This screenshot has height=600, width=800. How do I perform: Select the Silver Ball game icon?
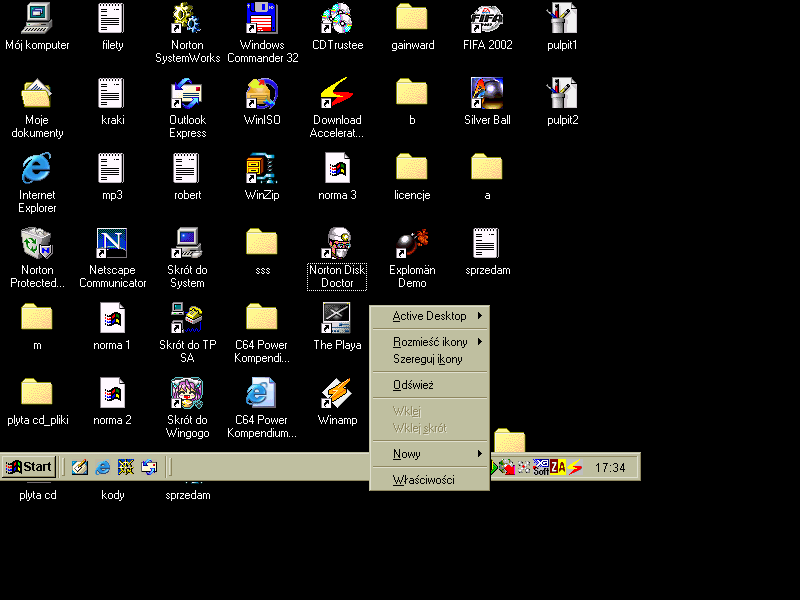tap(487, 93)
